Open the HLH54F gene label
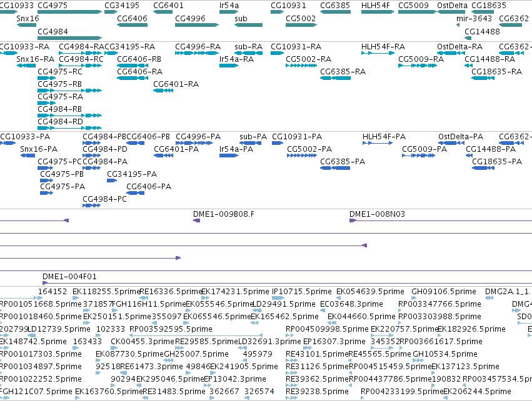Screen dimensions: 532x401 point(376,6)
